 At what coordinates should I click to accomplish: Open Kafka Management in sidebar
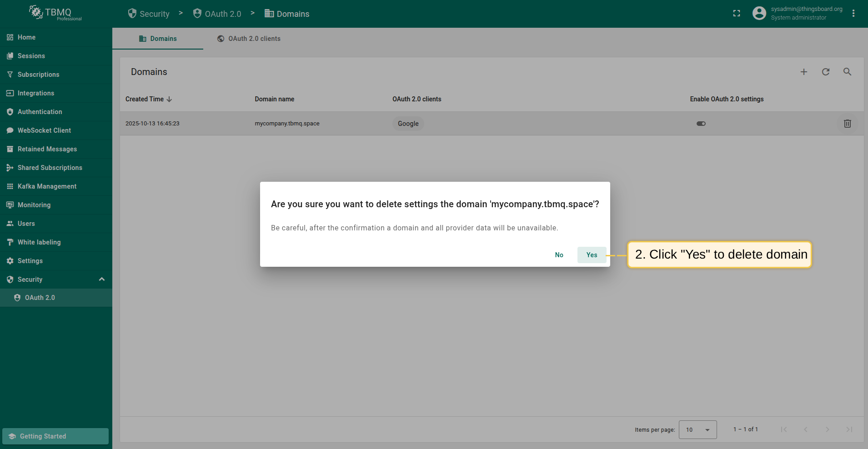tap(47, 186)
